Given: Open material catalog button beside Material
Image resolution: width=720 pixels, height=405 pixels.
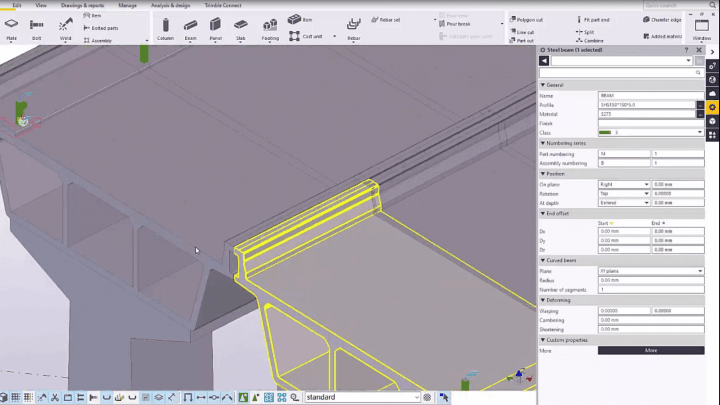Looking at the screenshot, I should tap(700, 114).
